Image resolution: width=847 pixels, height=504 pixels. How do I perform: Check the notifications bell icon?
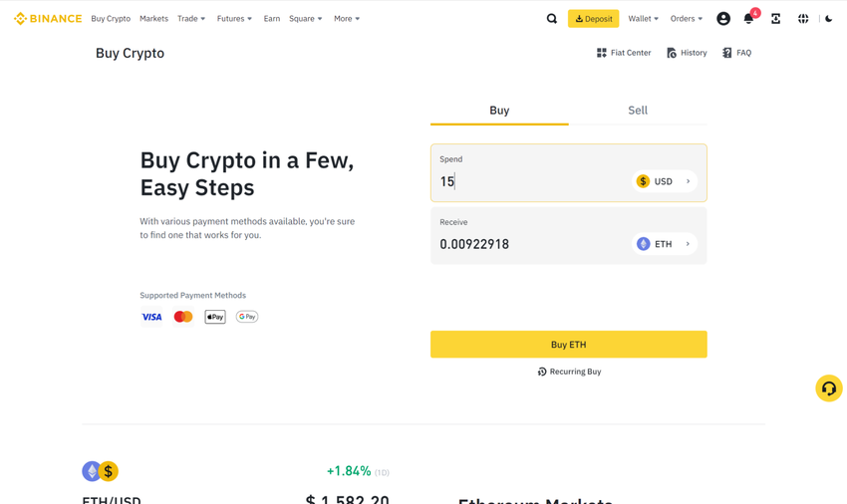[748, 19]
